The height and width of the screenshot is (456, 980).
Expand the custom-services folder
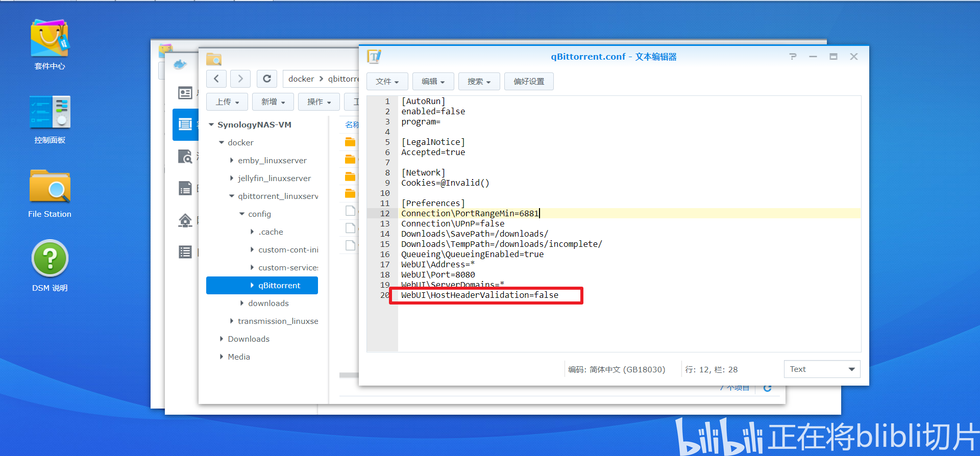(x=252, y=268)
